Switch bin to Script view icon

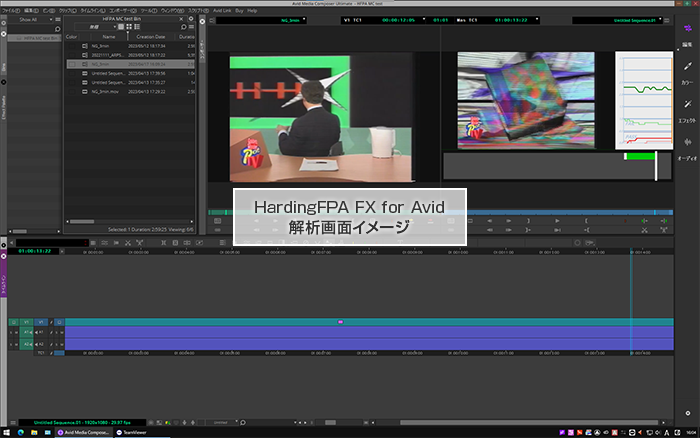(x=137, y=27)
